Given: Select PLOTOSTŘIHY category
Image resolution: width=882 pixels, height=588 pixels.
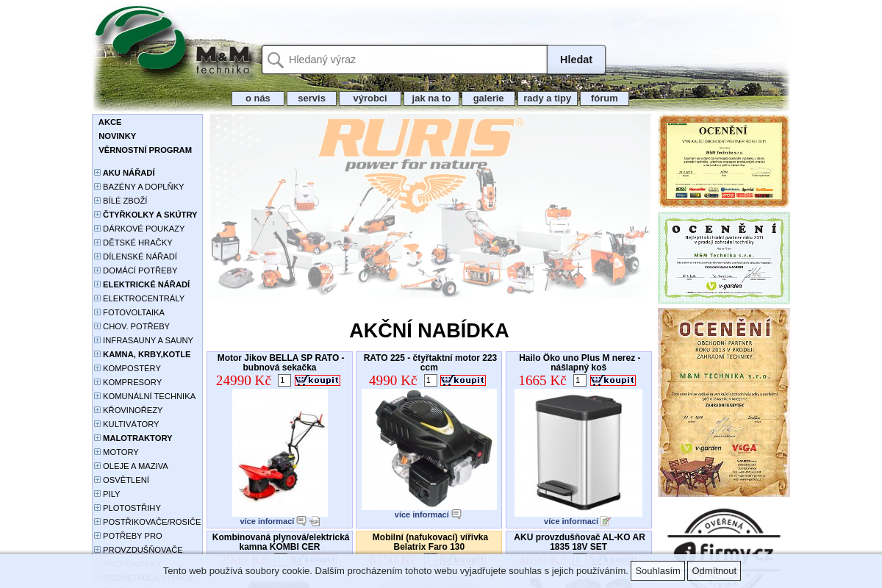Looking at the screenshot, I should click(x=132, y=508).
